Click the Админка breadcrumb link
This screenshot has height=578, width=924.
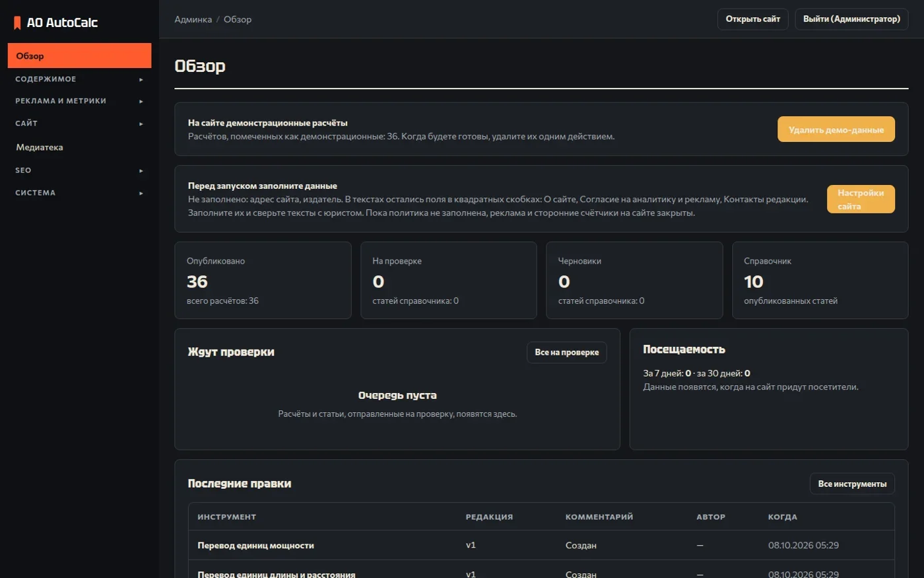tap(193, 19)
